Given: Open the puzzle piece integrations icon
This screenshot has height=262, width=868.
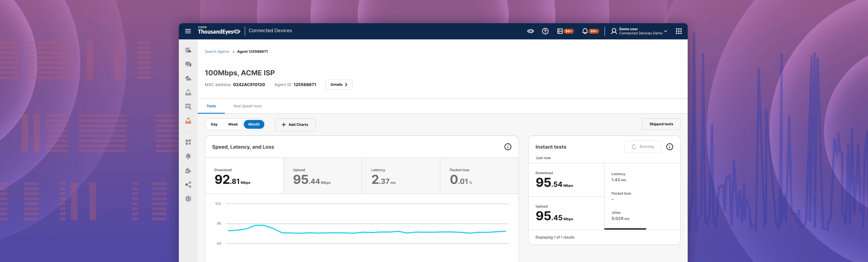Looking at the screenshot, I should 188,171.
